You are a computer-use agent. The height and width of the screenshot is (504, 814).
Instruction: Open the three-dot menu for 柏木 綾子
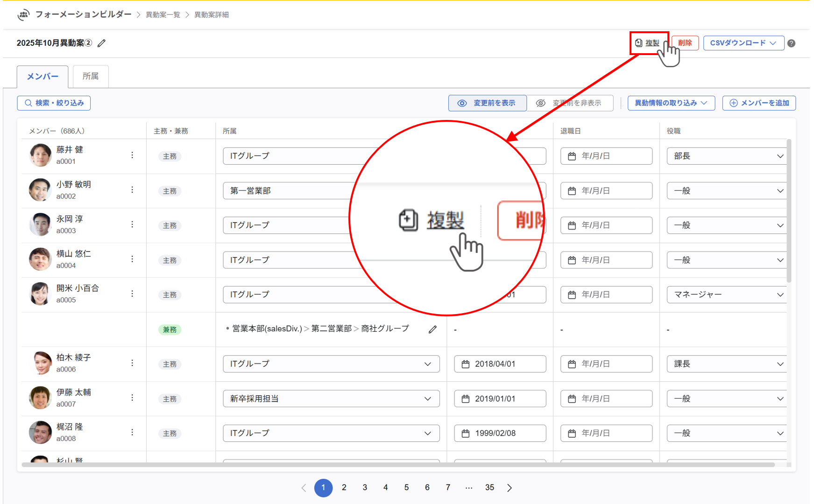(132, 363)
